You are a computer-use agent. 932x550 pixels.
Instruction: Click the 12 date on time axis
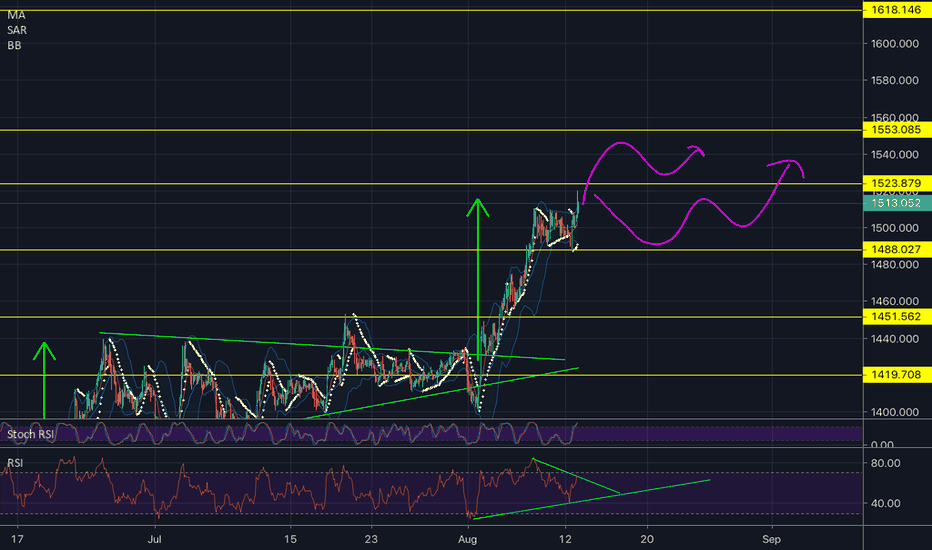tap(565, 539)
